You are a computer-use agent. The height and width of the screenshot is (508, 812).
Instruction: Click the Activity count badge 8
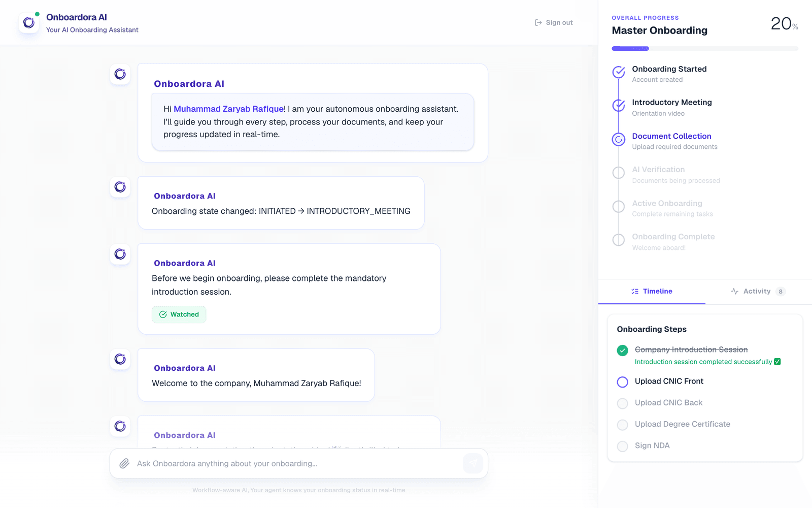(x=781, y=291)
